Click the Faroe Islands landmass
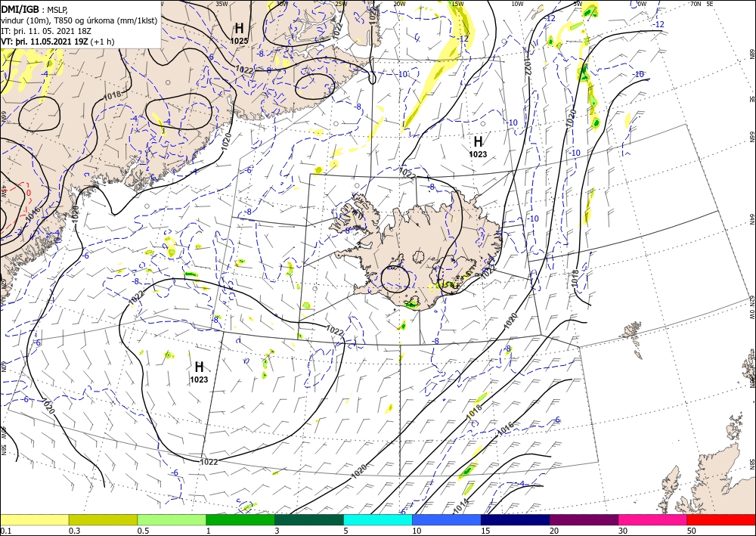 633,333
